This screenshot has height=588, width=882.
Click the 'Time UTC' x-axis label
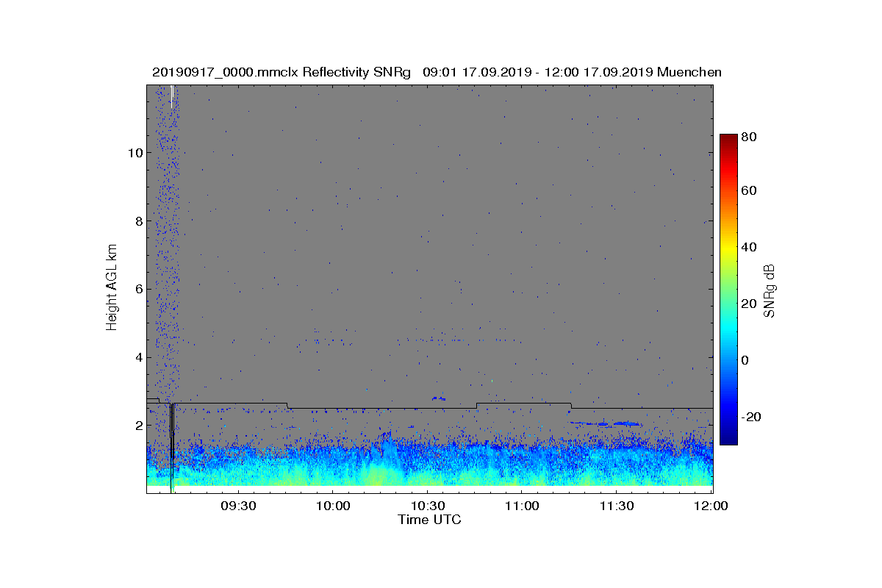coord(430,520)
